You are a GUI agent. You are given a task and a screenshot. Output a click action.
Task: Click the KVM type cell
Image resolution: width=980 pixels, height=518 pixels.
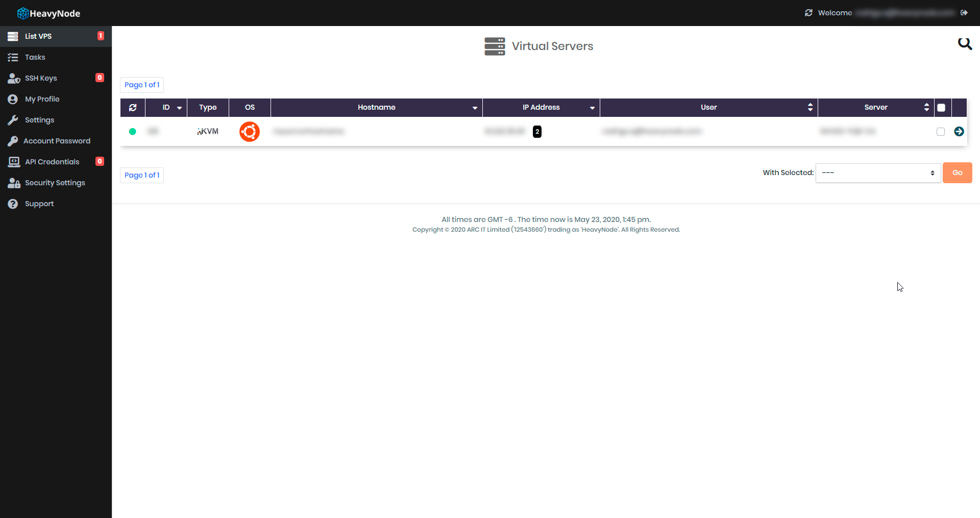click(x=208, y=132)
